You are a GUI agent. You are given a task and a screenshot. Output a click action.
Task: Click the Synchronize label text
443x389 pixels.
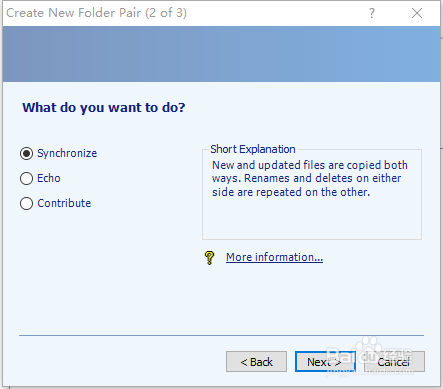point(67,153)
